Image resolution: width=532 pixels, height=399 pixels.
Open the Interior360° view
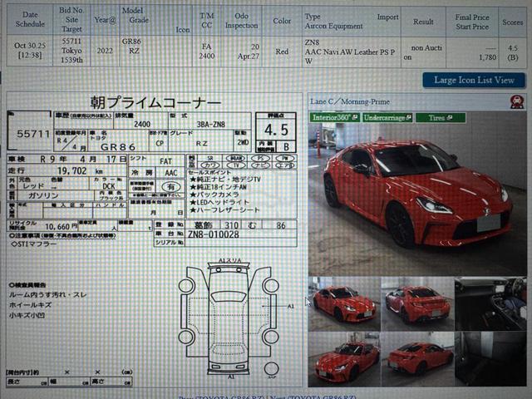tap(334, 117)
